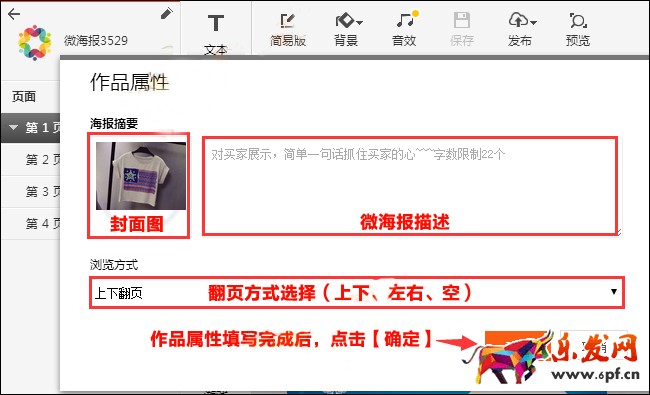Select 第 4 页 in page list
650x395 pixels.
30,224
